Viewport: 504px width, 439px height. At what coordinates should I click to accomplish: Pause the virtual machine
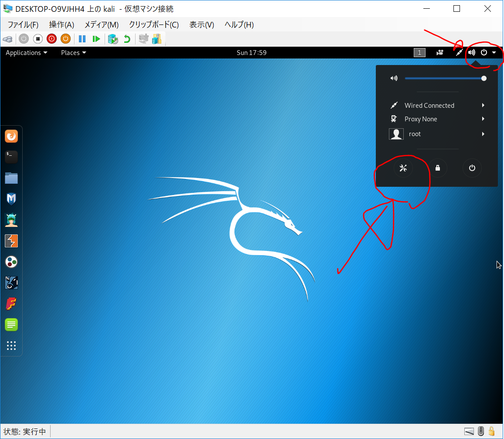(x=82, y=39)
